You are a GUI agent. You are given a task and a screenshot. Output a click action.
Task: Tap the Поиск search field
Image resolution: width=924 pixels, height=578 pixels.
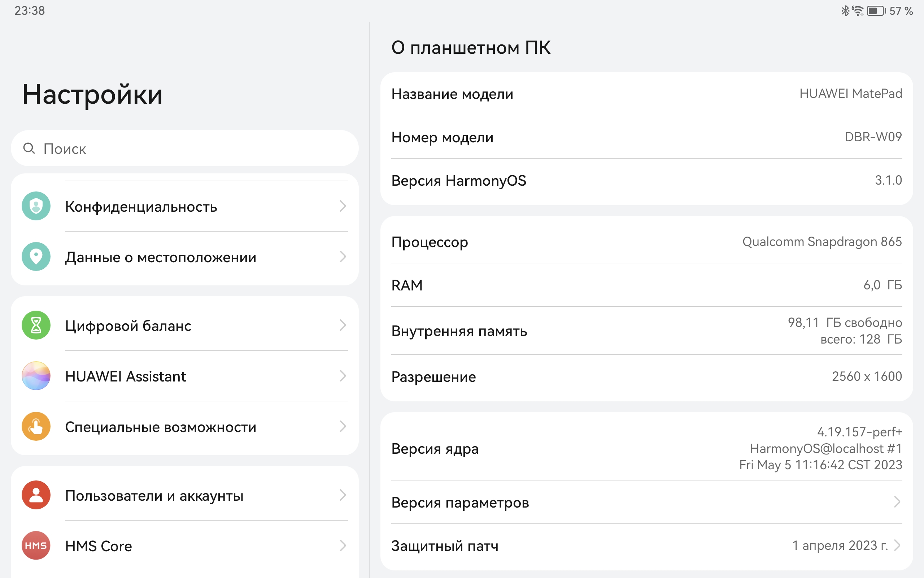[185, 148]
